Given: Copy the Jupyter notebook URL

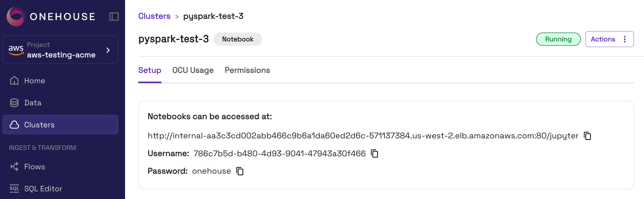Looking at the screenshot, I should click(x=587, y=136).
